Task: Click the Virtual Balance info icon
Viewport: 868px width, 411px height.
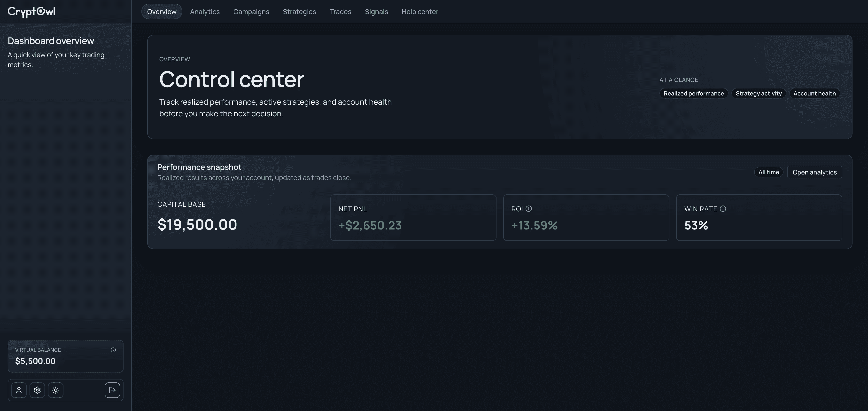Action: [x=113, y=350]
